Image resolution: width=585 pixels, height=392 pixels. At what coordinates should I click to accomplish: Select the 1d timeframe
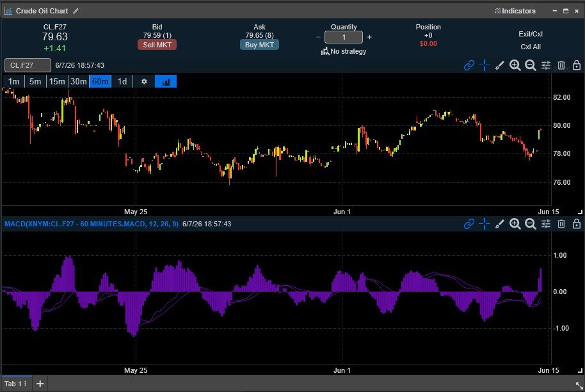pyautogui.click(x=122, y=82)
